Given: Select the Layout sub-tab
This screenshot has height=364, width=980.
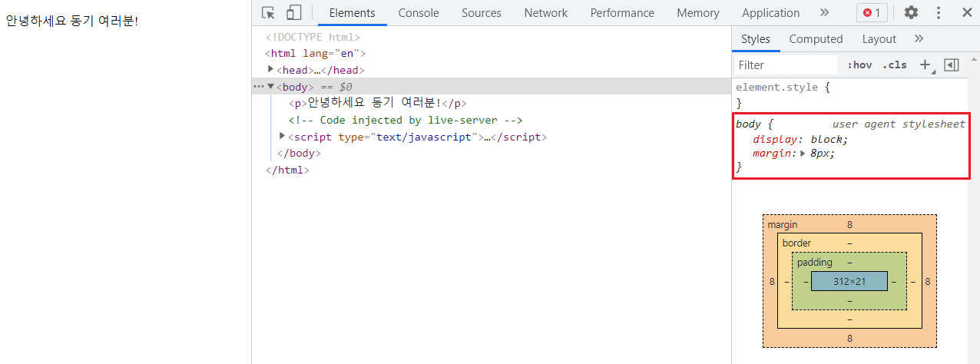Looking at the screenshot, I should [879, 39].
